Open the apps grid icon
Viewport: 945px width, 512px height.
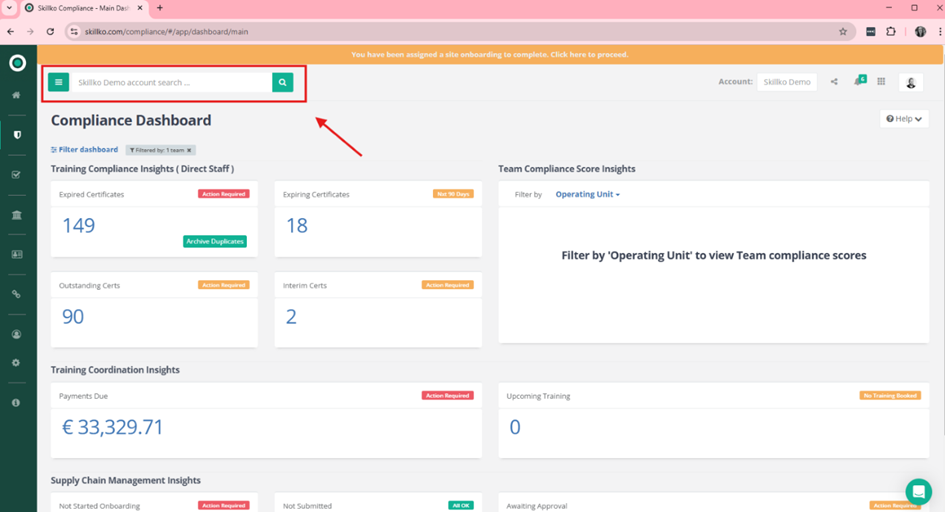tap(881, 82)
